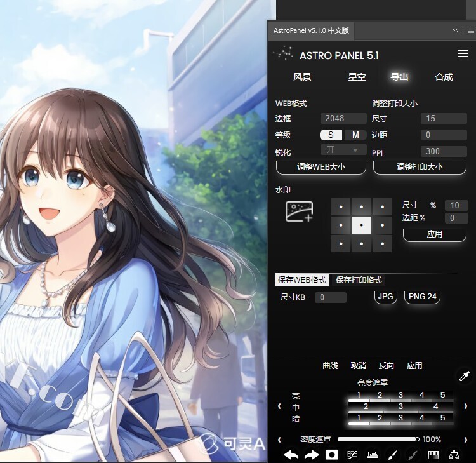Switch to the 保存打印格式 tab
Screen dimensions: 476x463
(x=359, y=280)
